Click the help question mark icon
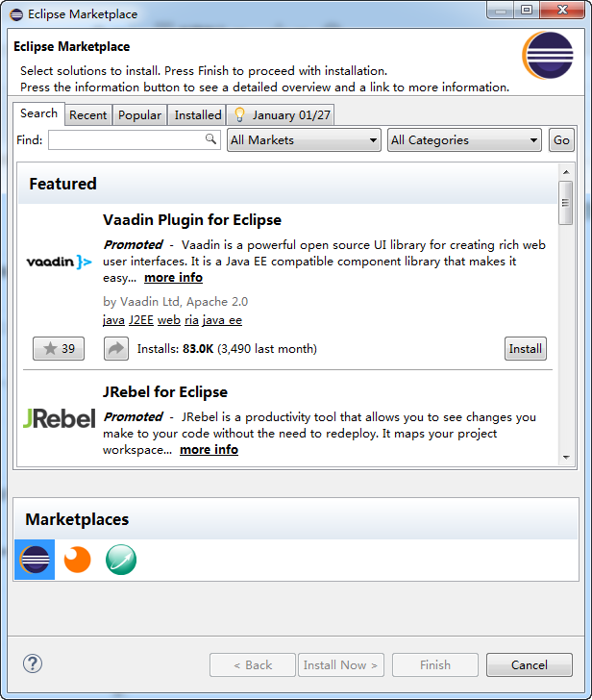 [x=33, y=663]
